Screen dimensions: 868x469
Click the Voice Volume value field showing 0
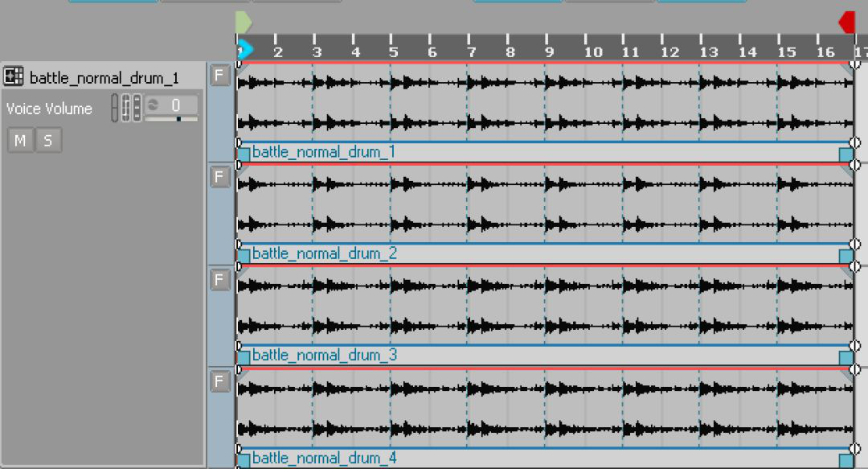171,105
